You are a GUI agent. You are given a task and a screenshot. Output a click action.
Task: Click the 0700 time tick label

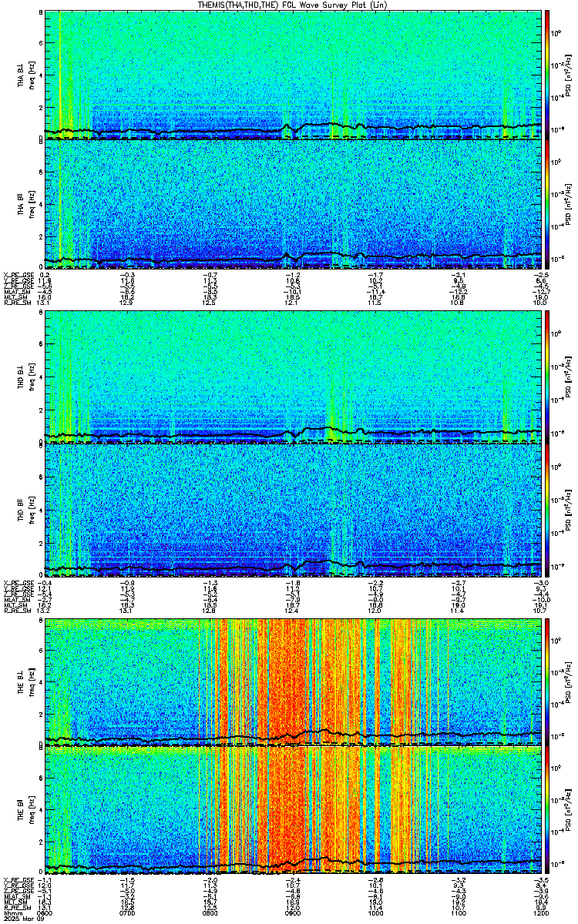pyautogui.click(x=129, y=913)
